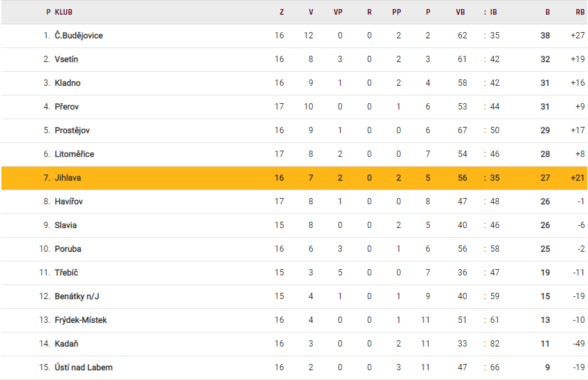Click the VP column header

point(338,12)
